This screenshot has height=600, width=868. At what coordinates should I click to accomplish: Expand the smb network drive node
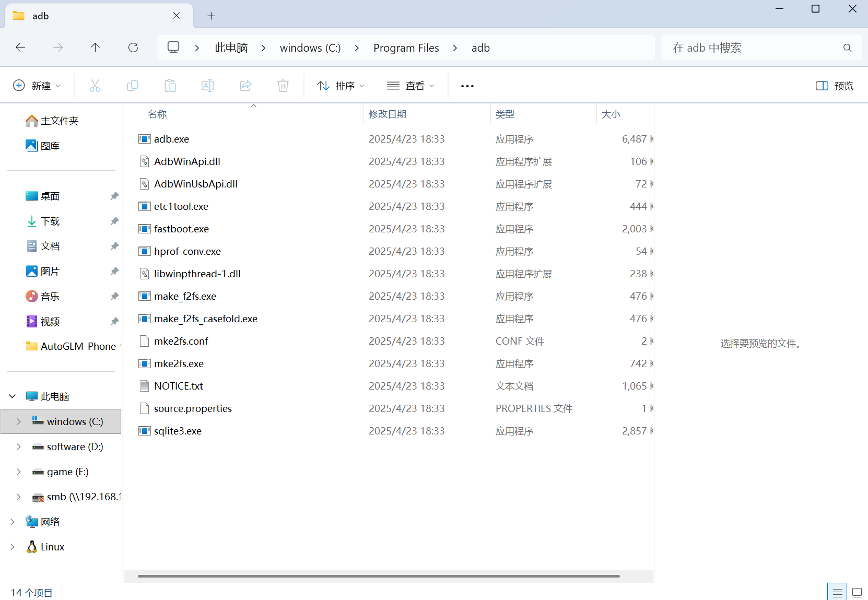[x=19, y=497]
